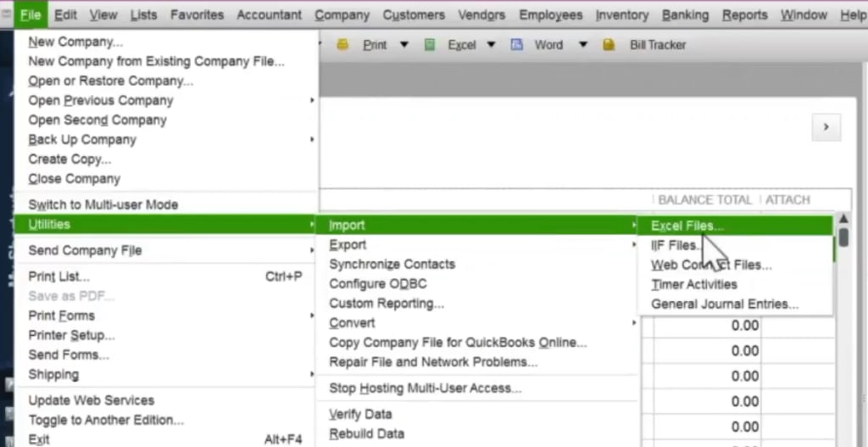Open the Favorites menu

coord(197,15)
